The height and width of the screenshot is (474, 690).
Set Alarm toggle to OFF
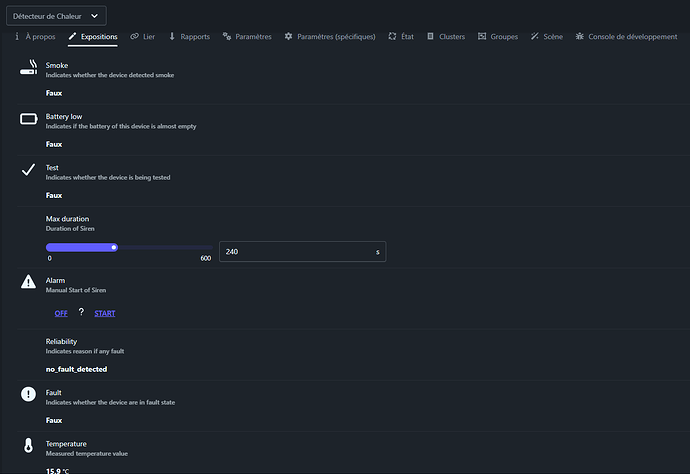(x=61, y=313)
